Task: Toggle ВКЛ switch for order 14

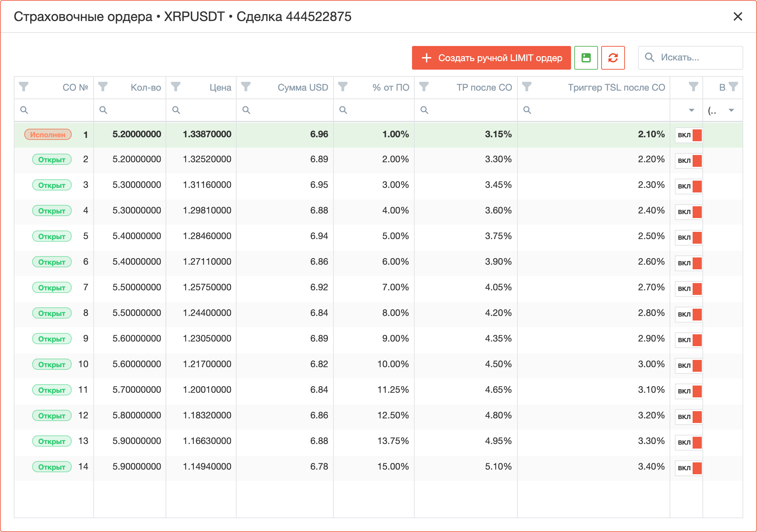Action: point(688,468)
